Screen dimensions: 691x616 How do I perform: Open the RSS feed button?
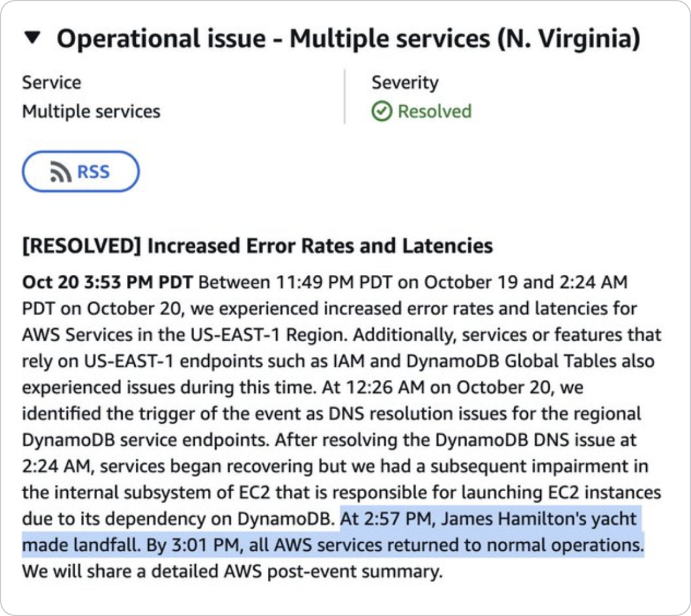coord(81,171)
